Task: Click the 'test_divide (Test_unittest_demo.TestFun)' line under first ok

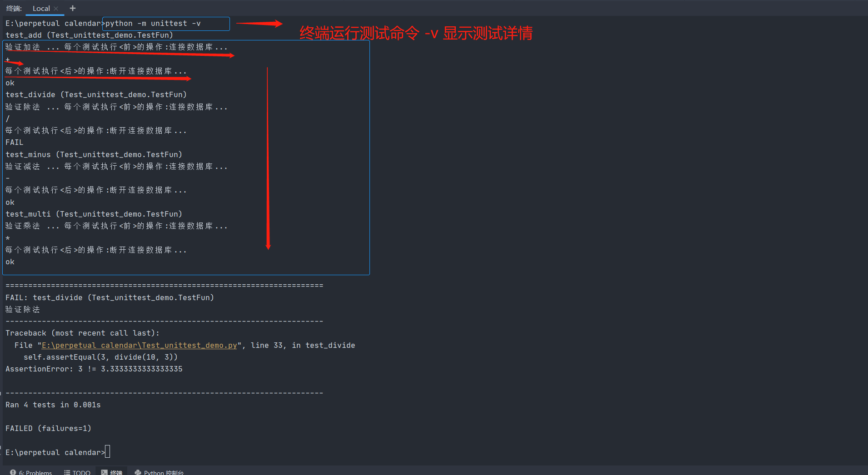Action: tap(96, 95)
